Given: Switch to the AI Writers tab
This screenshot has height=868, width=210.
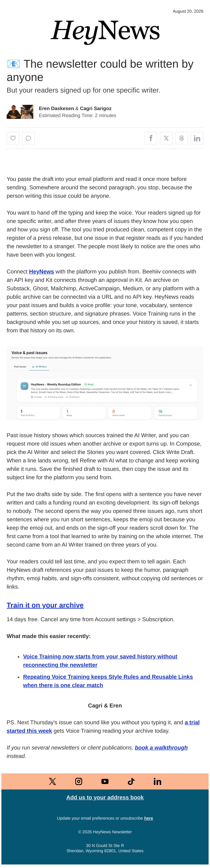Looking at the screenshot, I should [x=39, y=367].
